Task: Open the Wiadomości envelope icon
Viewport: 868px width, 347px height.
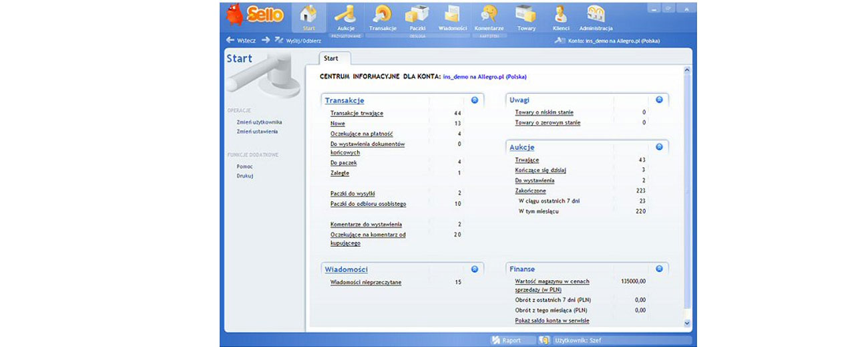Action: (453, 17)
